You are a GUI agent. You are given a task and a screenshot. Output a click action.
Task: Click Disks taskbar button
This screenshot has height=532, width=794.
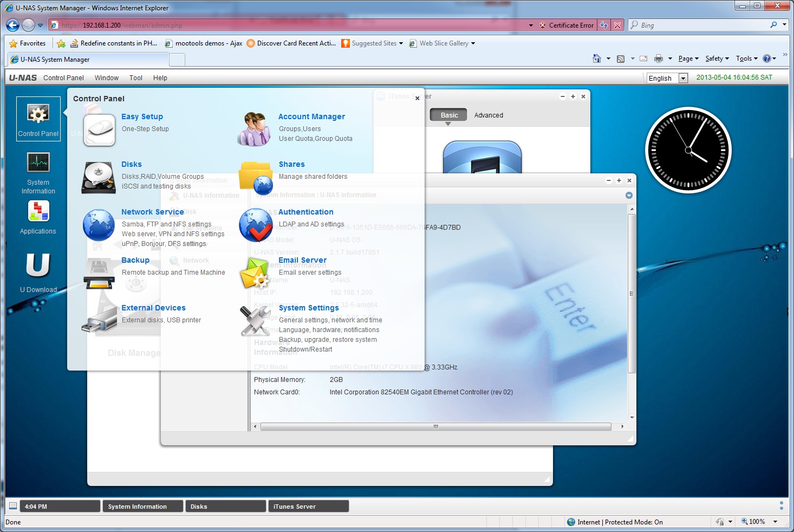pos(225,506)
